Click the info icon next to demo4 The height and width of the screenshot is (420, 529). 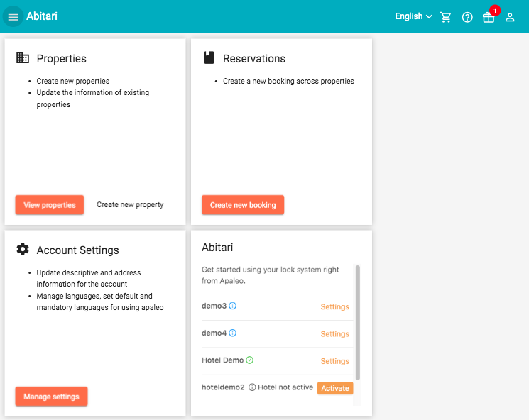pyautogui.click(x=232, y=333)
